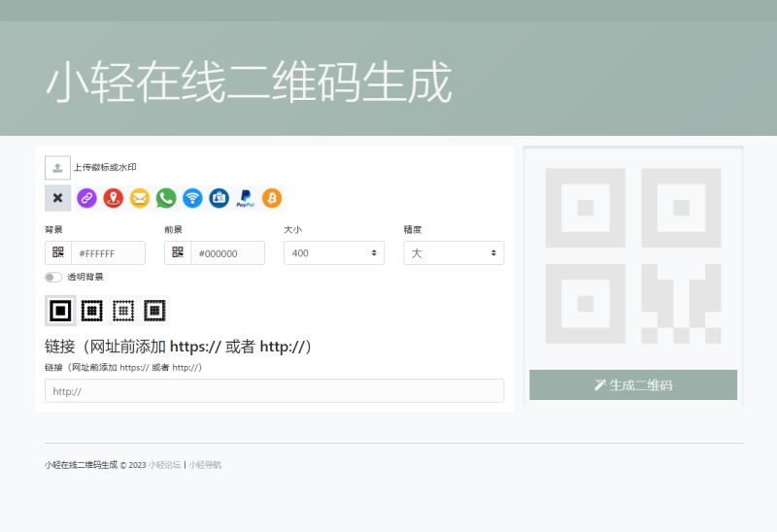Pick the green WhatsApp QR type icon
The image size is (777, 532).
click(166, 198)
